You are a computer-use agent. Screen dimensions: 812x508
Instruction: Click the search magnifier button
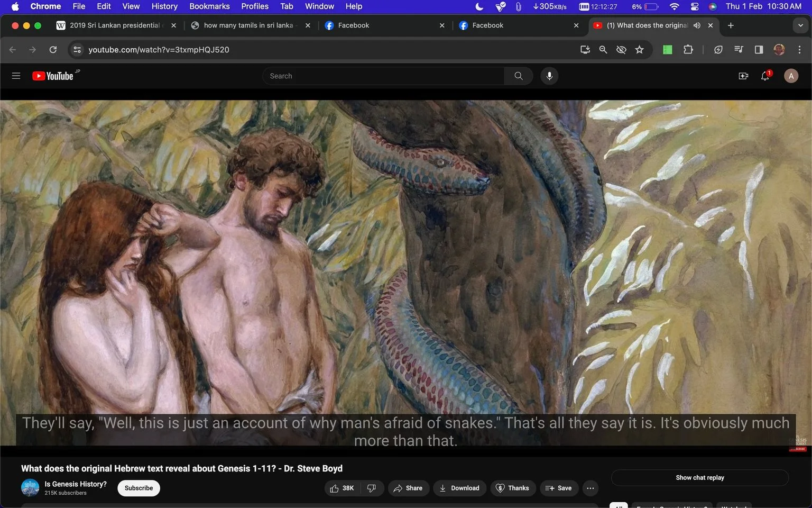[x=519, y=76]
